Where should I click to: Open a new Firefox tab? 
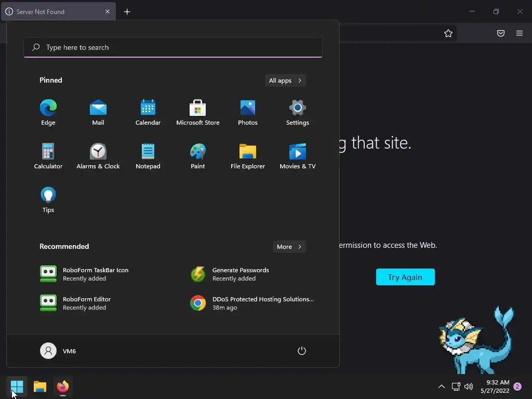(x=127, y=12)
